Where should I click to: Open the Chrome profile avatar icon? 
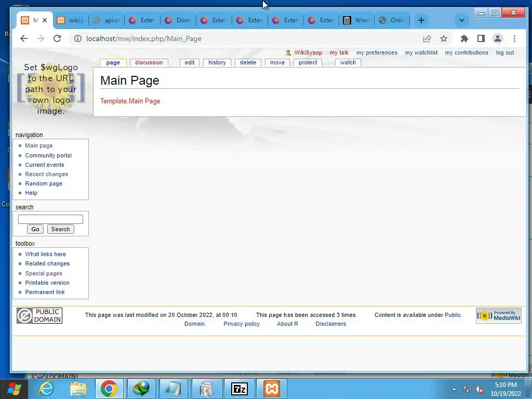pos(497,38)
